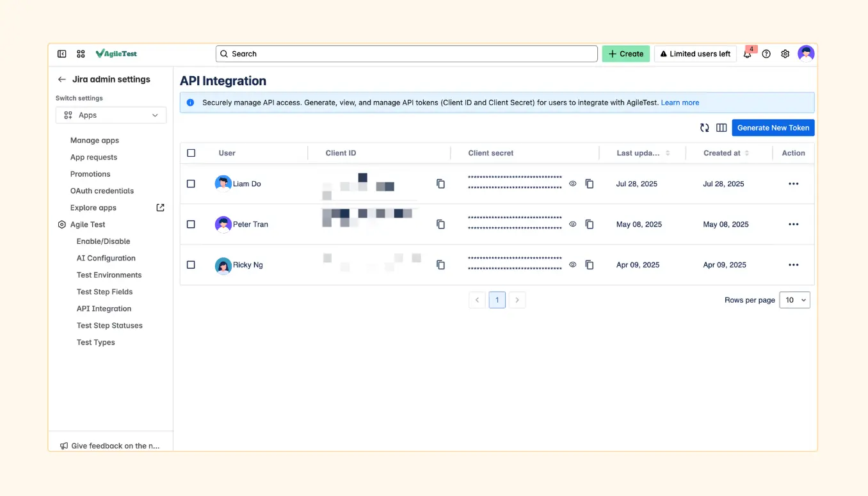
Task: Click the info icon in the banner
Action: (x=190, y=102)
